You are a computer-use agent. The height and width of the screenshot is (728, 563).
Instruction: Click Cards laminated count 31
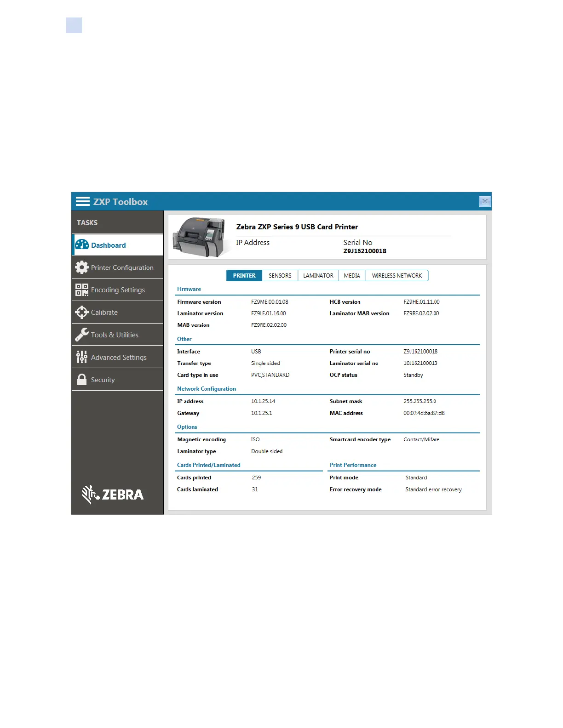(255, 489)
